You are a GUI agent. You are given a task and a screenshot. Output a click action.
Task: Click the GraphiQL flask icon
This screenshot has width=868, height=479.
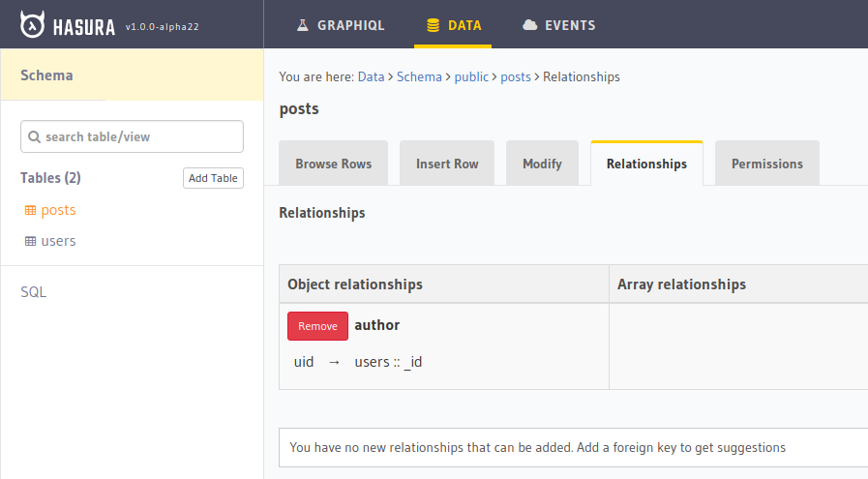[x=302, y=25]
